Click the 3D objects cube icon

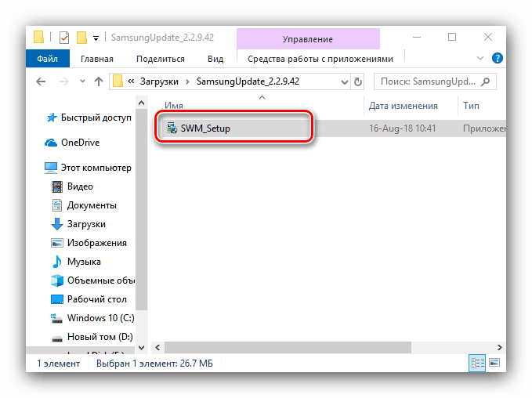[57, 280]
